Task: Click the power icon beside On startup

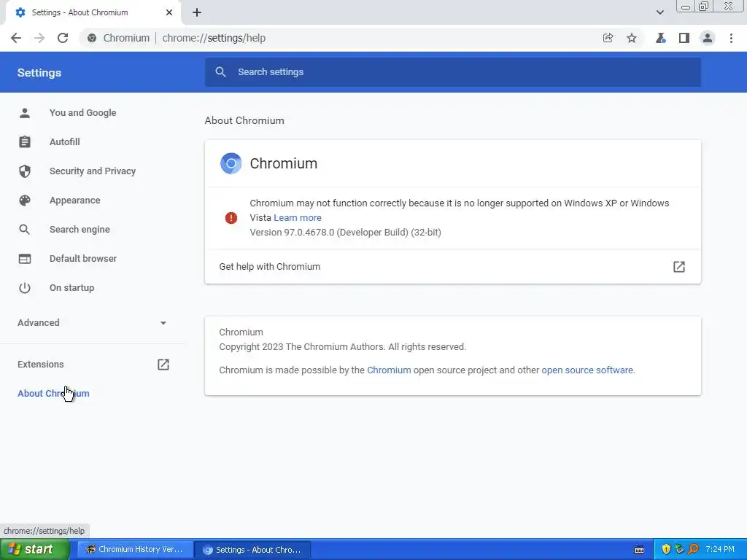Action: [x=25, y=287]
